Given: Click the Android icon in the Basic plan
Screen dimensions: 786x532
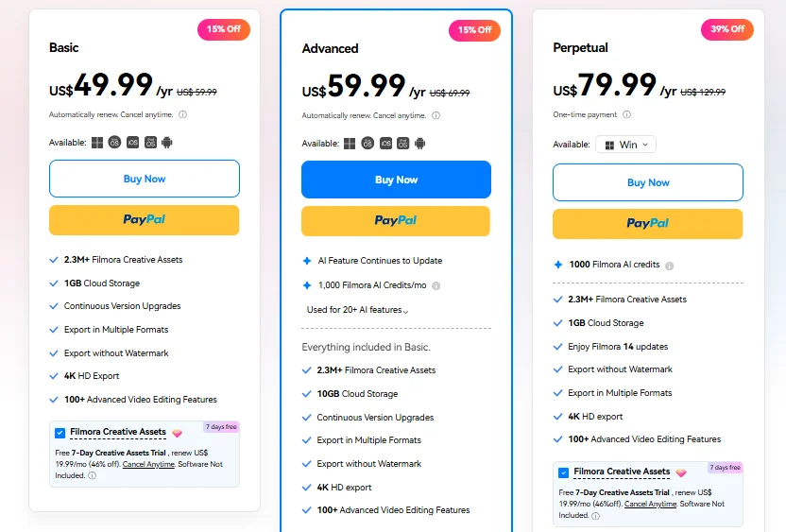Looking at the screenshot, I should point(167,143).
